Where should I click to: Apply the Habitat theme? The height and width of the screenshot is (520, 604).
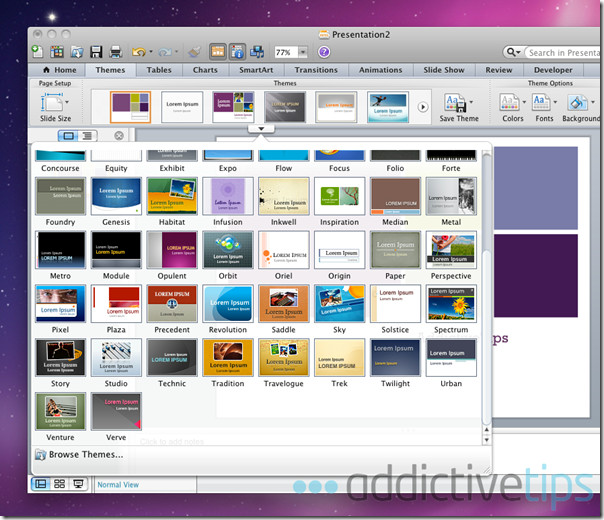tap(172, 196)
